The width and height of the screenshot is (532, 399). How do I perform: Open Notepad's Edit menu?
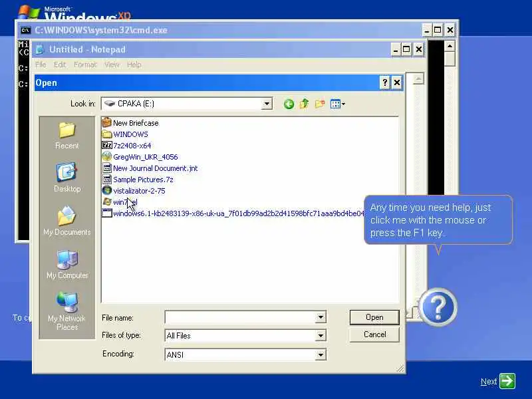(60, 65)
